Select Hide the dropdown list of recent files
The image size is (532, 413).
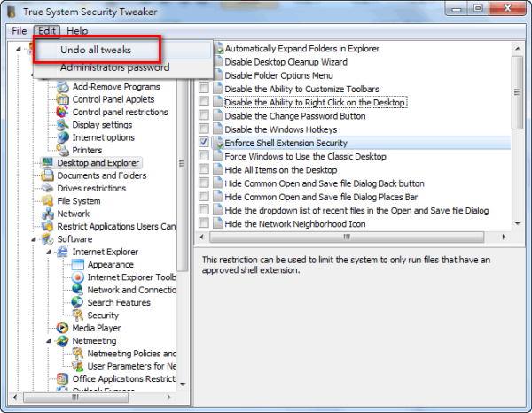(356, 211)
